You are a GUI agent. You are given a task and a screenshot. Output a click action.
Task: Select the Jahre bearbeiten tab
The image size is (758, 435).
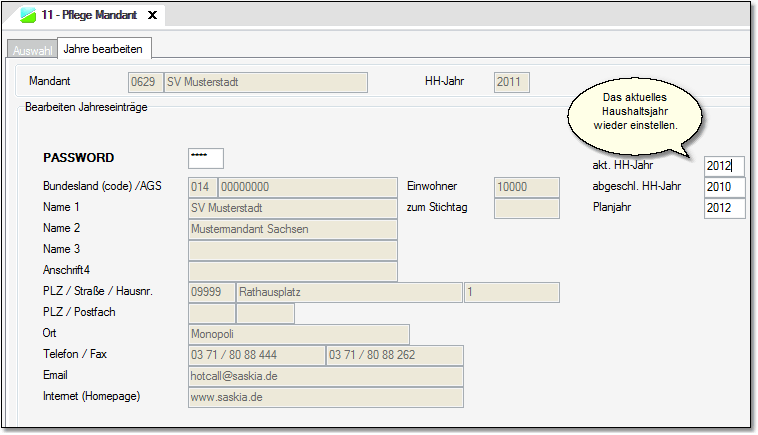click(x=102, y=48)
